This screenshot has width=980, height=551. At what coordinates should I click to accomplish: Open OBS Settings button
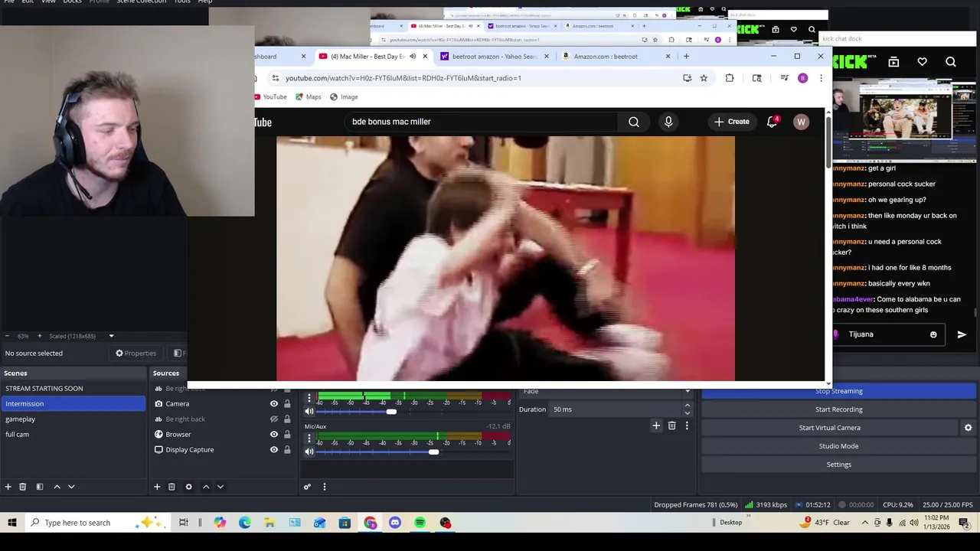tap(838, 465)
